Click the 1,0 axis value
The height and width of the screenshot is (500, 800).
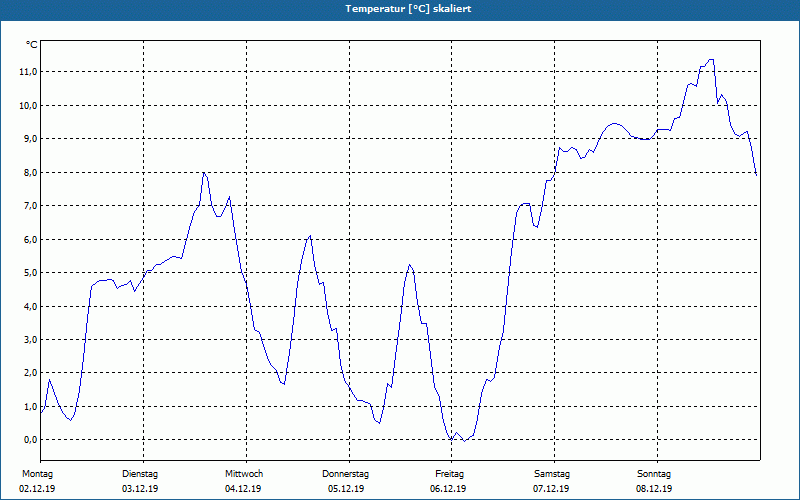pyautogui.click(x=29, y=407)
